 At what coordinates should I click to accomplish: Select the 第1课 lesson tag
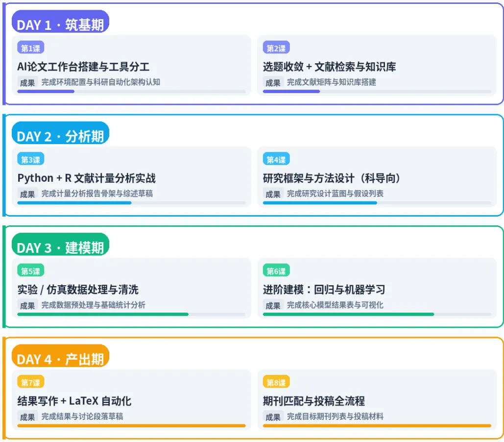30,48
